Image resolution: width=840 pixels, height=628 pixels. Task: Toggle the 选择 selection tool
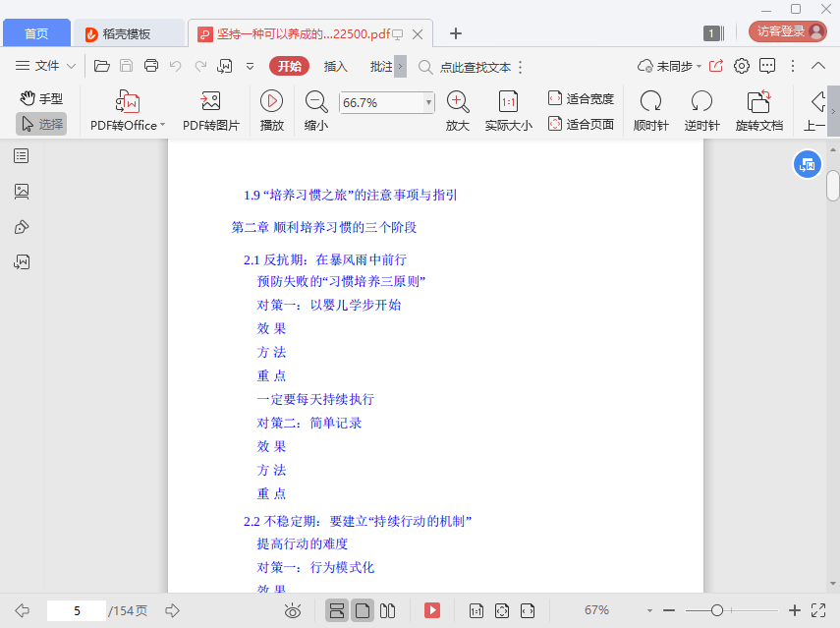click(41, 124)
